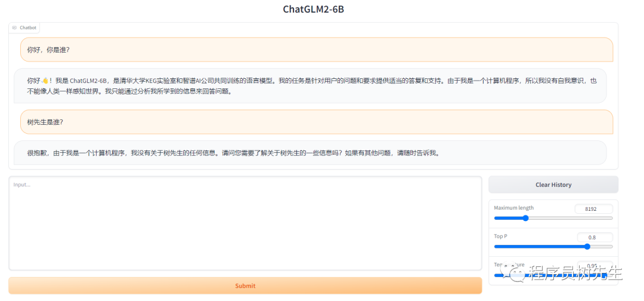
Task: Click the Maximum length label
Action: point(514,208)
